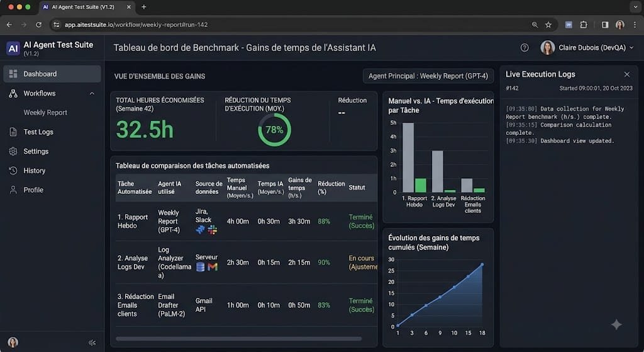Click the Slack icon in Rapport Hebdo row

pos(213,229)
